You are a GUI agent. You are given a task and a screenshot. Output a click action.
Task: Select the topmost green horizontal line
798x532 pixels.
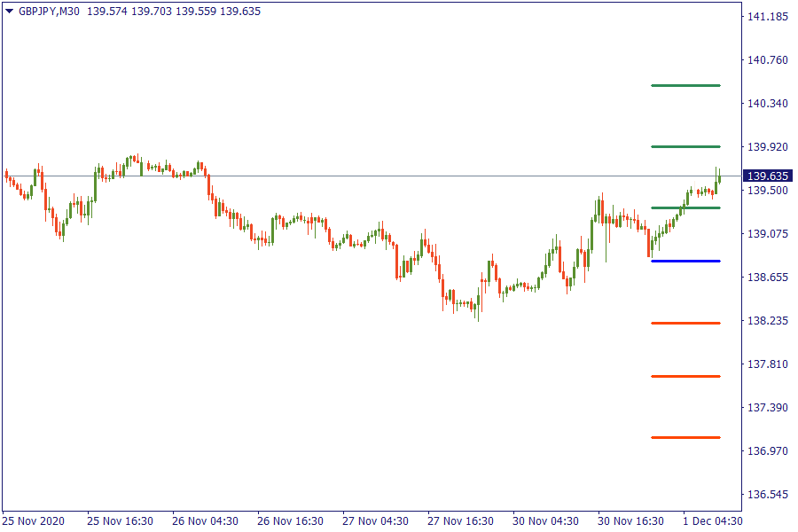pos(685,86)
